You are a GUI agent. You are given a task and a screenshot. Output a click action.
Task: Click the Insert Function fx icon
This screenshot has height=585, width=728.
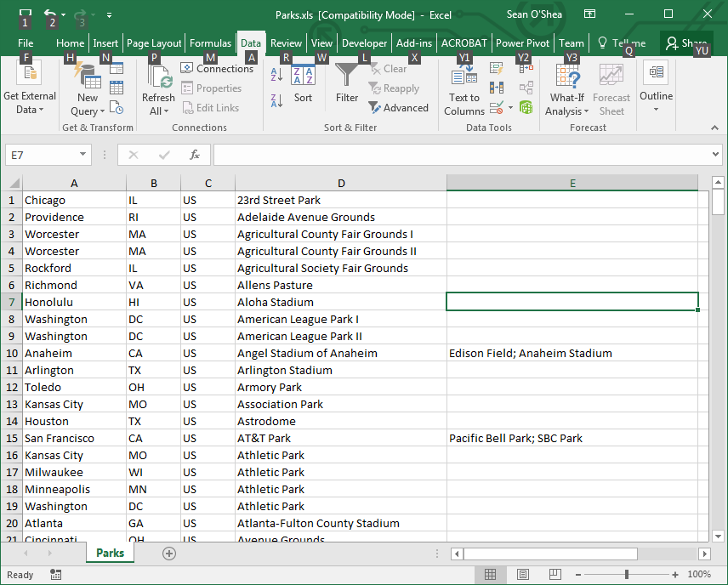coord(195,155)
